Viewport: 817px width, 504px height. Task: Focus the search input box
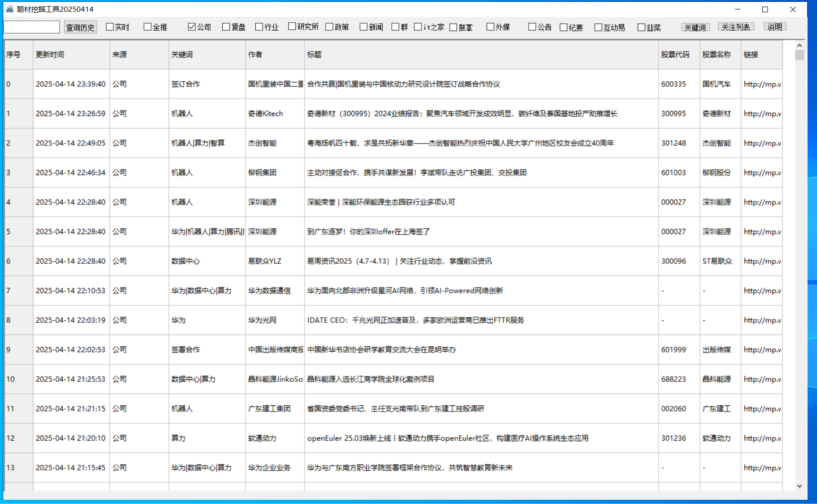coord(32,27)
